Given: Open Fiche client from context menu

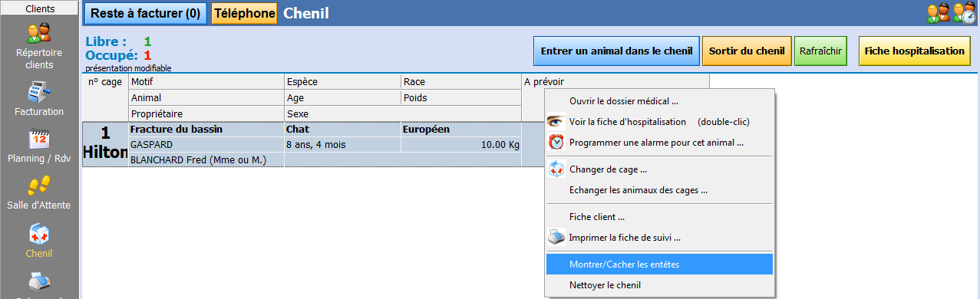Looking at the screenshot, I should point(660,217).
